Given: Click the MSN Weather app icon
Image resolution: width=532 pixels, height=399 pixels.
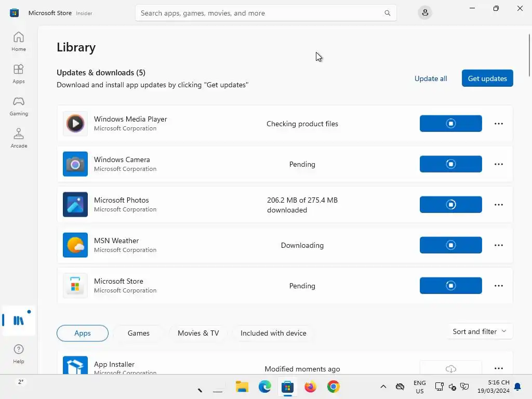Looking at the screenshot, I should click(75, 245).
